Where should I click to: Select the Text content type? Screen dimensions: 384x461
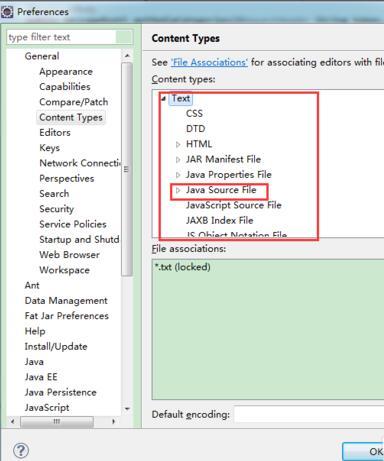pos(181,99)
